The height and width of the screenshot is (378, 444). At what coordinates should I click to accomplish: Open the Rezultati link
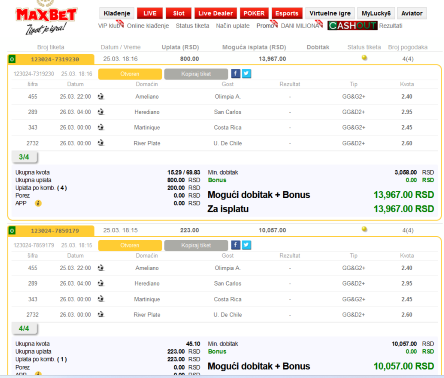(x=390, y=26)
